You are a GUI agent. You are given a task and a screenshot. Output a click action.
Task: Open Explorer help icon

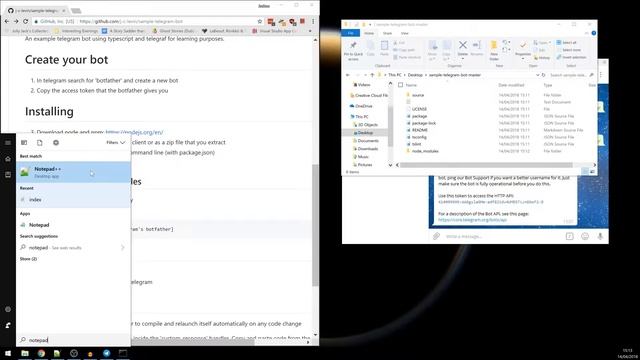click(593, 33)
